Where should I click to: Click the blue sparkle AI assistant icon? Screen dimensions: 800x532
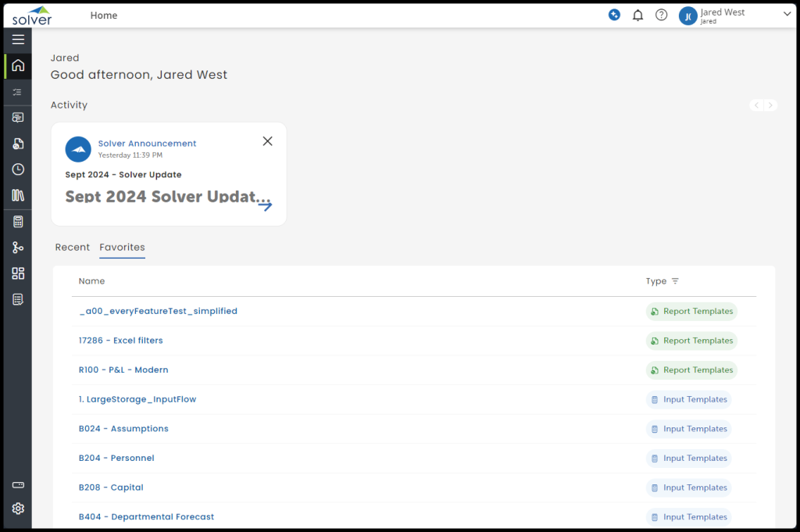tap(614, 15)
